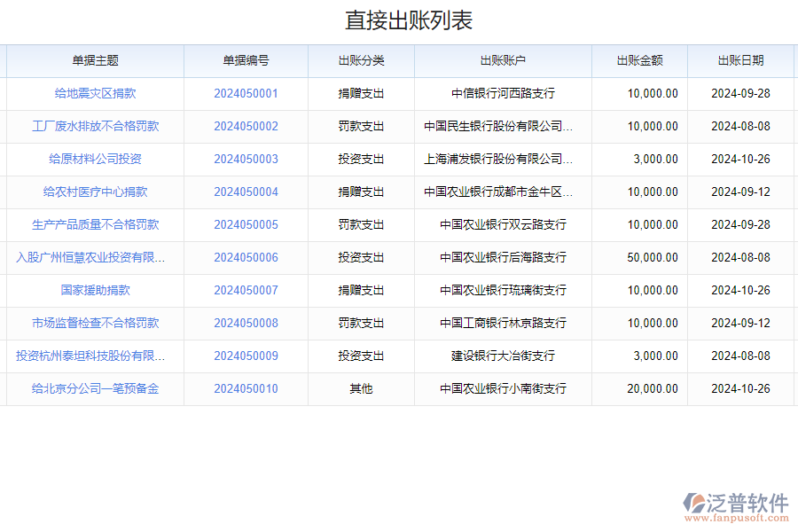Viewport: 798px width, 532px height.
Task: Open the 给地震灾区捐款 record link
Action: click(x=95, y=93)
